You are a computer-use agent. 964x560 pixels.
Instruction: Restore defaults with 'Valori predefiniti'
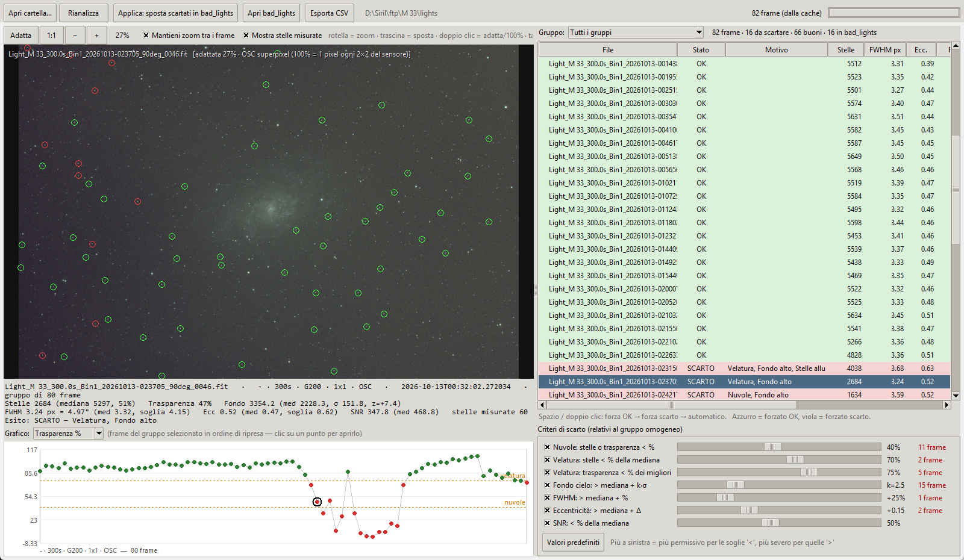(x=573, y=543)
